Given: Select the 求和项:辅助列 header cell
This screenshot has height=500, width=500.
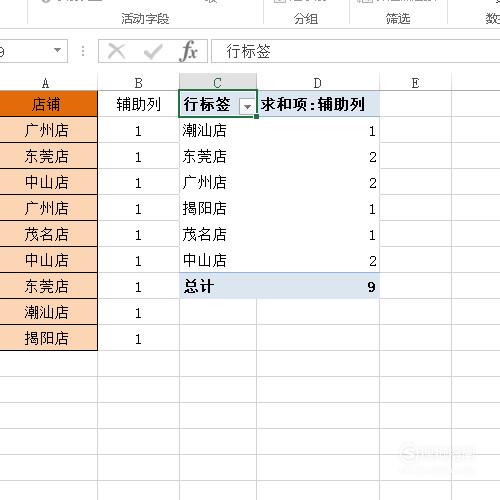Looking at the screenshot, I should click(x=318, y=104).
